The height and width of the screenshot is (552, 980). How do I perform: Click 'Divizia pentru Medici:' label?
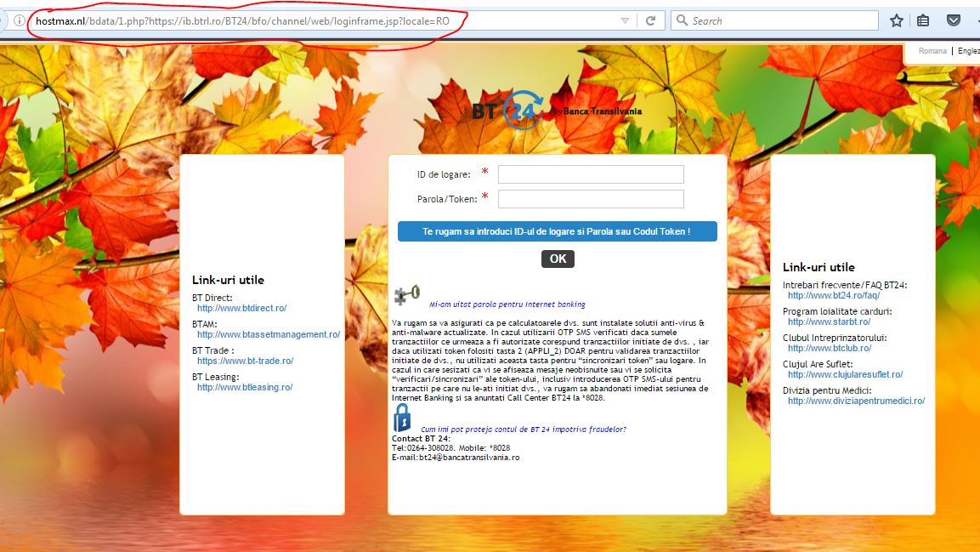click(x=827, y=390)
